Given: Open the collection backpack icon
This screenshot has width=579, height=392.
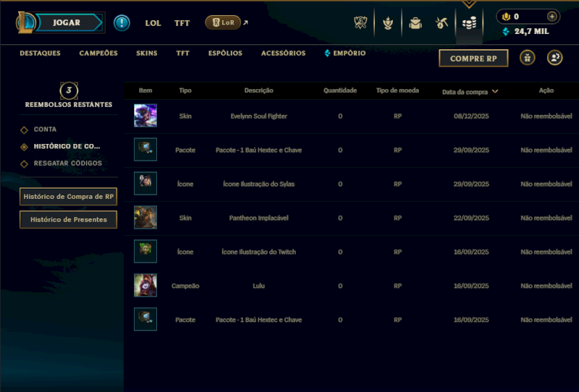Looking at the screenshot, I should [x=415, y=23].
